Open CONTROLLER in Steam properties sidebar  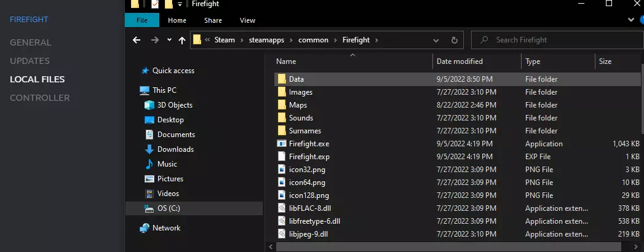pyautogui.click(x=40, y=98)
